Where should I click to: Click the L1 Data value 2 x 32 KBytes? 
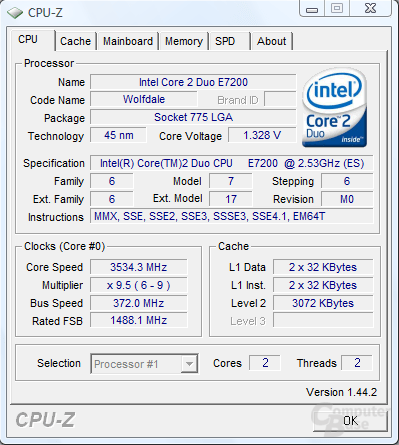click(x=323, y=267)
